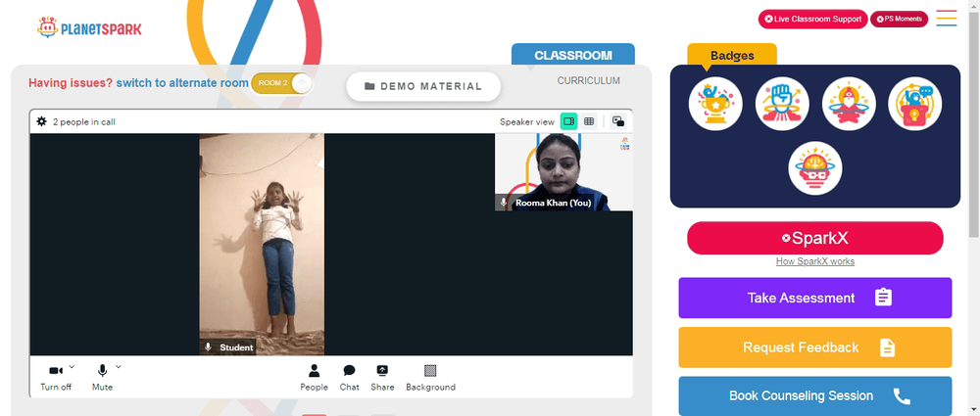Click the Student video feed

pyautogui.click(x=262, y=245)
